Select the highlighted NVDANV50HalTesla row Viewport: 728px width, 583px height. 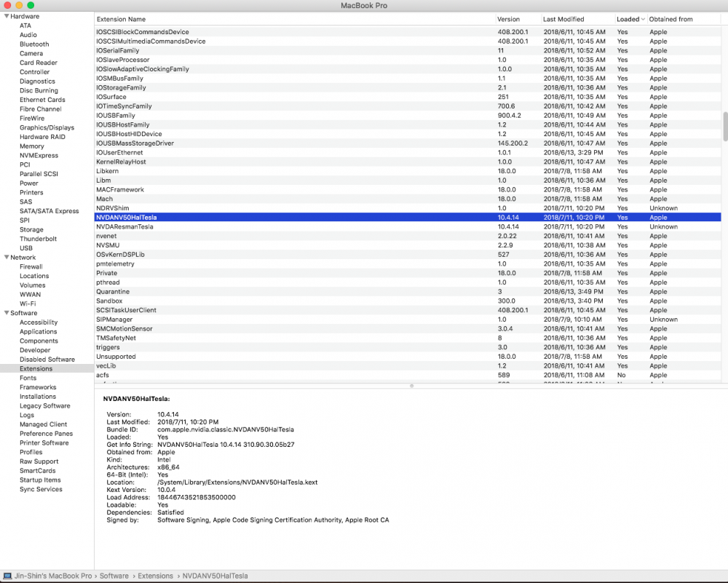[x=408, y=218]
